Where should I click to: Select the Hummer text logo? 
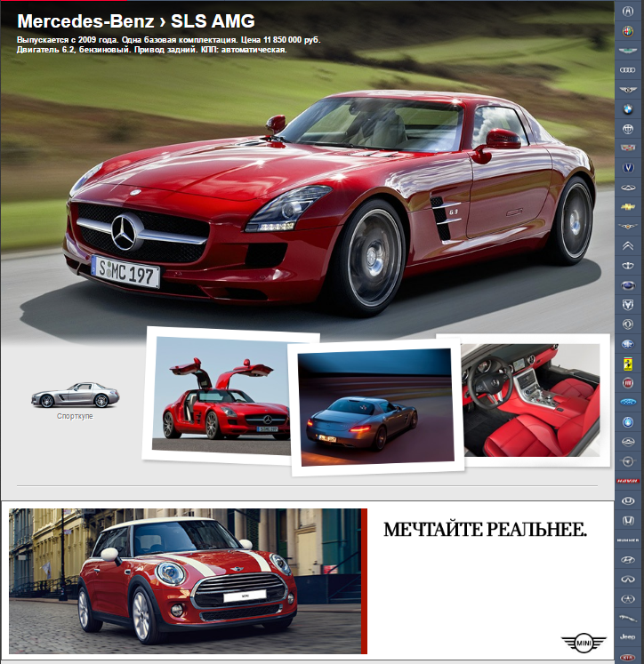(x=627, y=540)
